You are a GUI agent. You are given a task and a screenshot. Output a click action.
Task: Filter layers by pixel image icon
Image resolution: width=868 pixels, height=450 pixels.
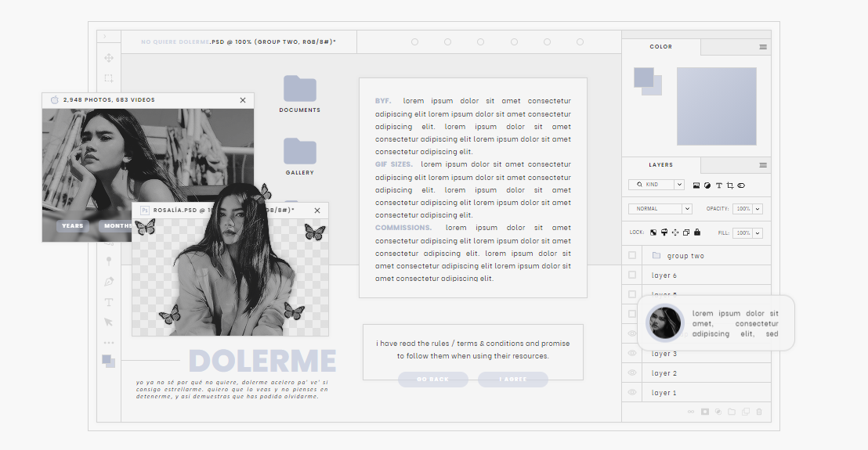pyautogui.click(x=696, y=185)
